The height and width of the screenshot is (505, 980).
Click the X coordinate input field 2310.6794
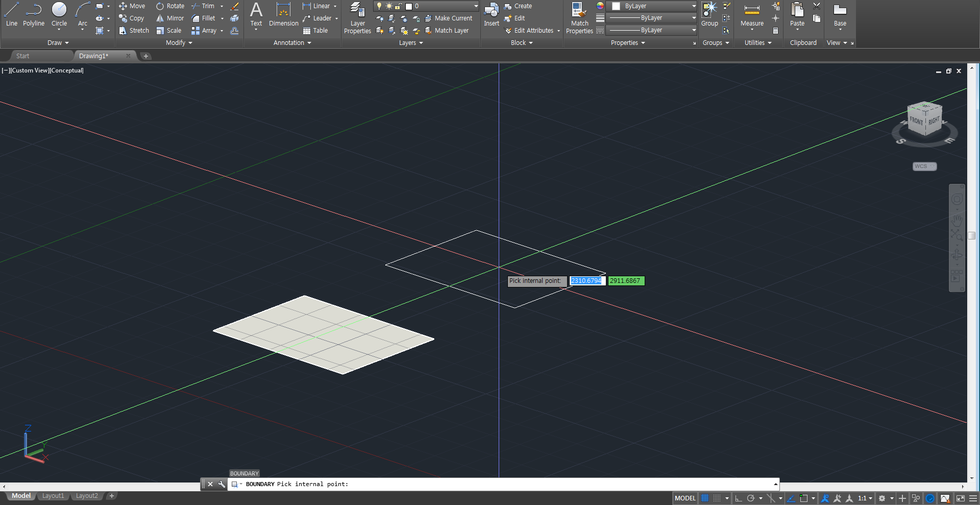pyautogui.click(x=586, y=281)
